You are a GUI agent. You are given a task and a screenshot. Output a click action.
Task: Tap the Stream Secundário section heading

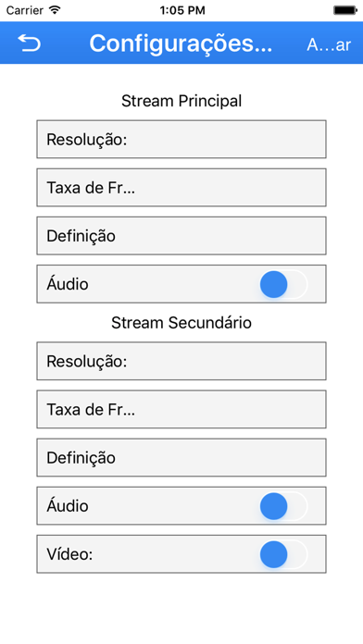pos(181,322)
